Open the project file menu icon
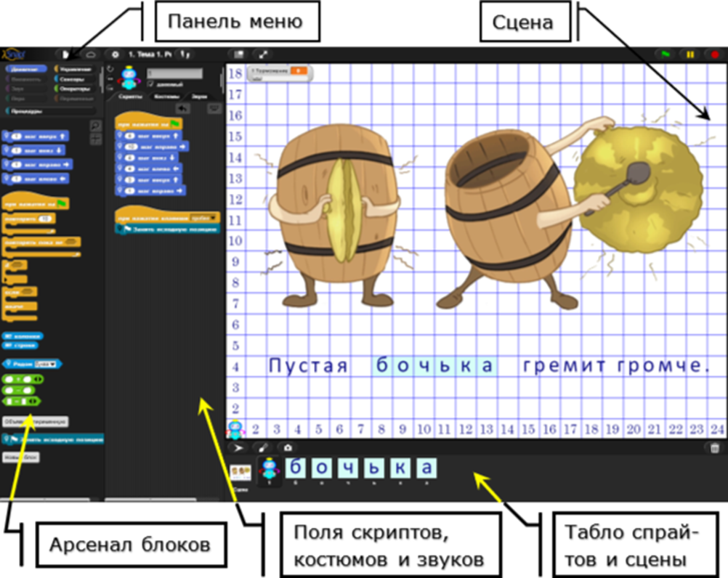Viewport: 728px width, 578px height. pos(65,54)
